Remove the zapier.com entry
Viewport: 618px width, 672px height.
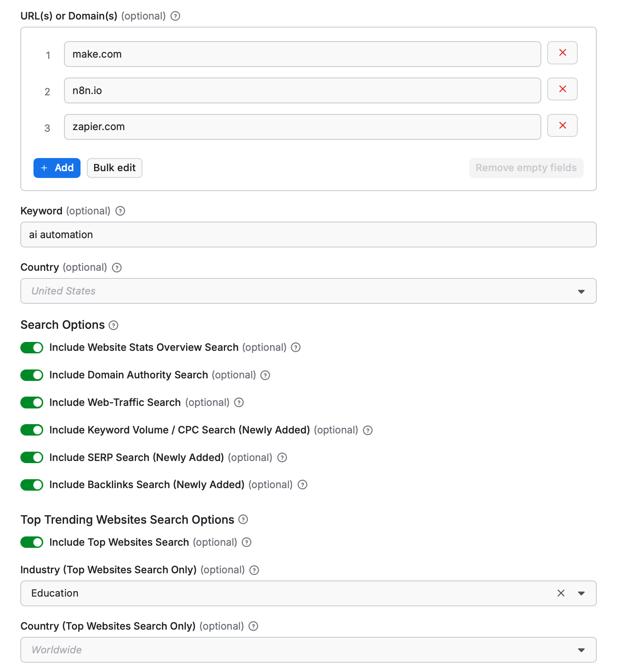(x=562, y=125)
